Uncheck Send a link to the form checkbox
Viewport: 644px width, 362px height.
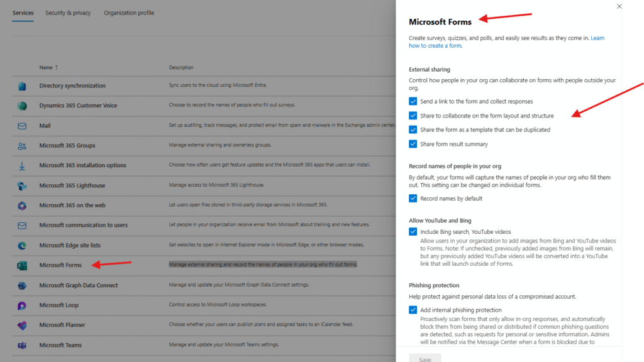pos(413,101)
